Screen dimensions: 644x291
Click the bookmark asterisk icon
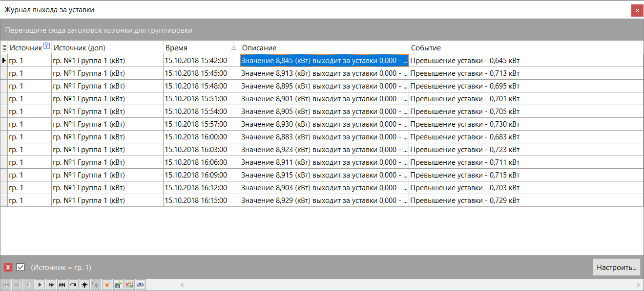pyautogui.click(x=84, y=284)
